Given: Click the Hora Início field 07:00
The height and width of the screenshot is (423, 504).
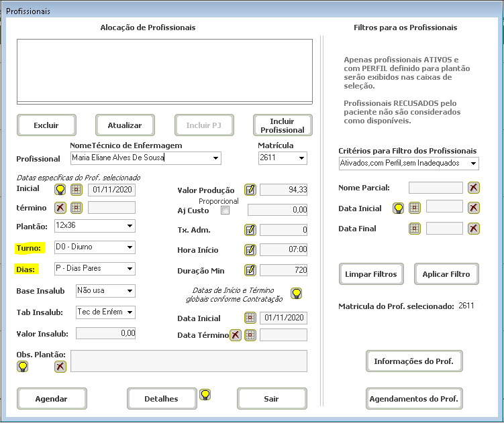Looking at the screenshot, I should tap(283, 250).
